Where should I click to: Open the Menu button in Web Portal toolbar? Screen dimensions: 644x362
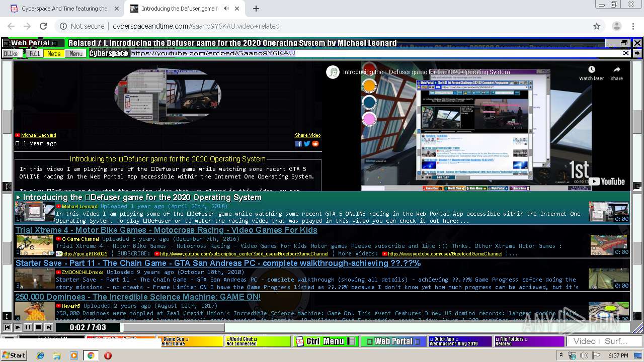(x=76, y=54)
